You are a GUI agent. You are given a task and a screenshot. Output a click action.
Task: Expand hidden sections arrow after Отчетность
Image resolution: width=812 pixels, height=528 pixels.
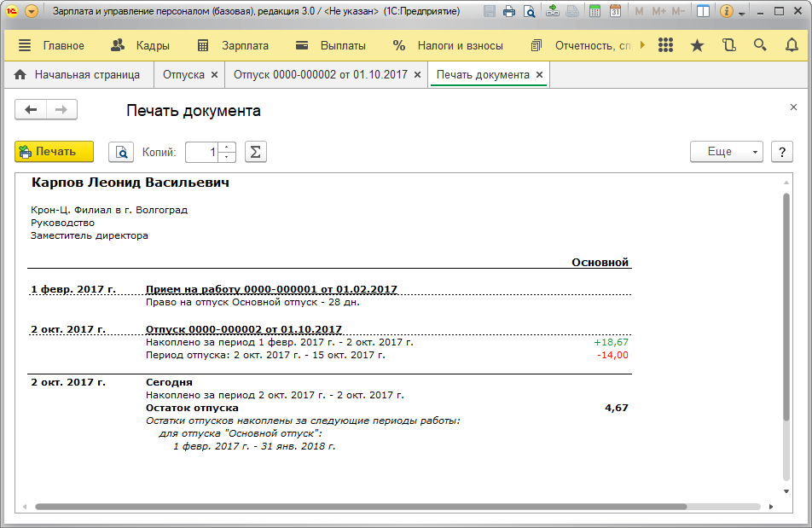tap(642, 45)
